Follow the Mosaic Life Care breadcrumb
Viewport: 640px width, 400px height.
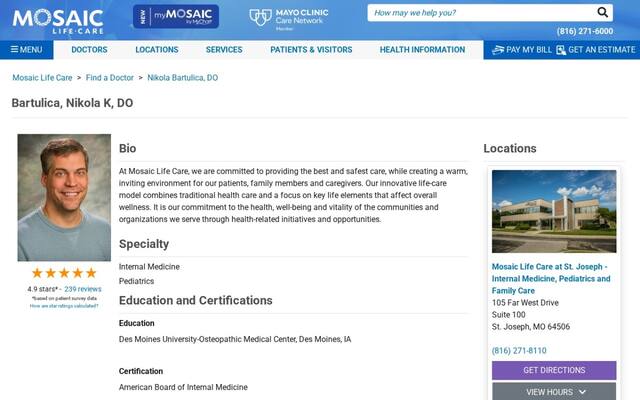42,78
